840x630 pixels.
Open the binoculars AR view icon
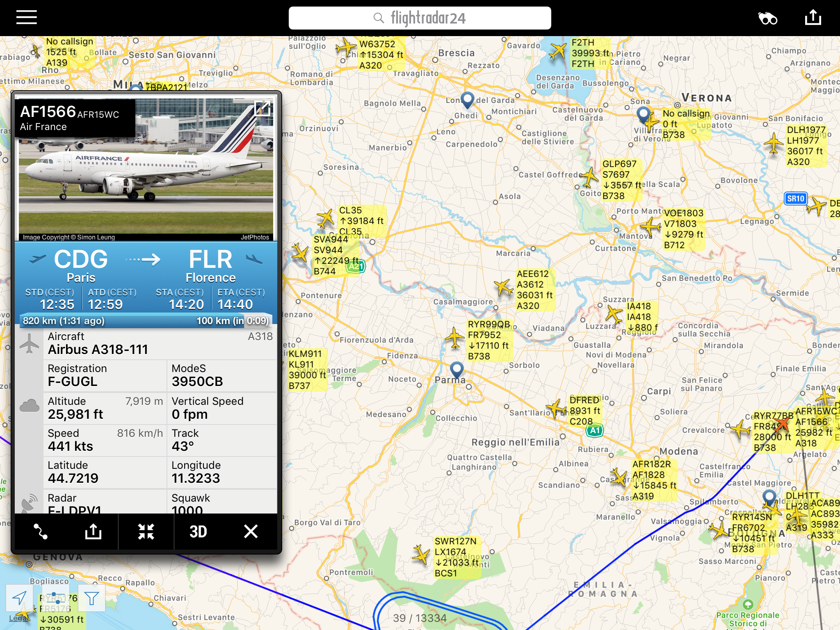pos(767,18)
